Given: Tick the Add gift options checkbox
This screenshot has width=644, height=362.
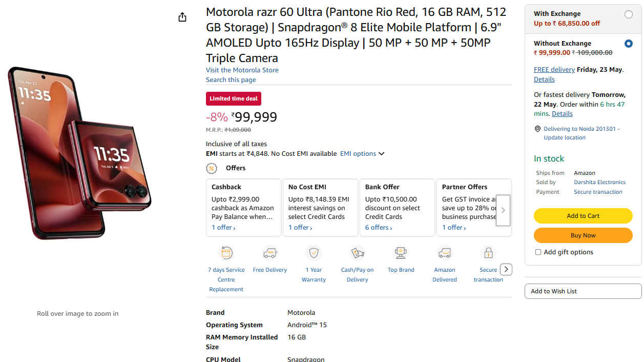Looking at the screenshot, I should 538,252.
